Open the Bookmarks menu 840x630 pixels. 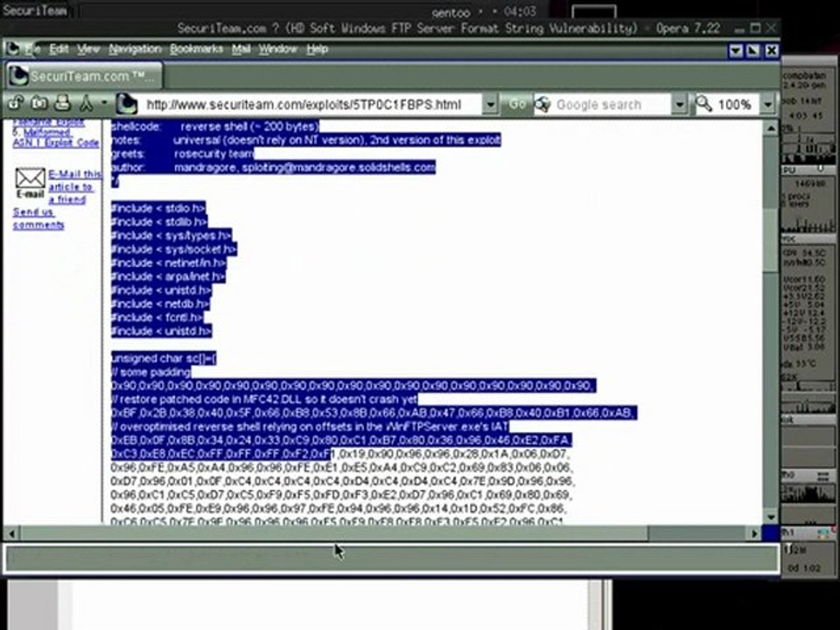click(x=196, y=49)
